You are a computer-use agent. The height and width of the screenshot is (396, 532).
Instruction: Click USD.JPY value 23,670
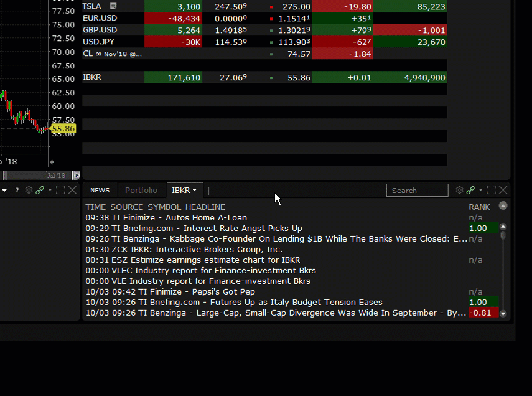click(x=410, y=42)
